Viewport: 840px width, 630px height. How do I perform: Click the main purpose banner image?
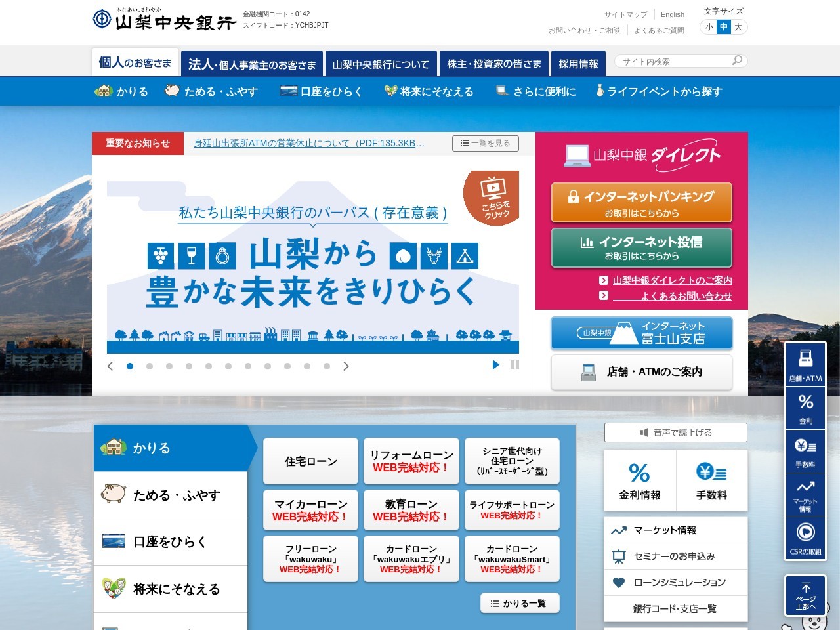(x=313, y=262)
